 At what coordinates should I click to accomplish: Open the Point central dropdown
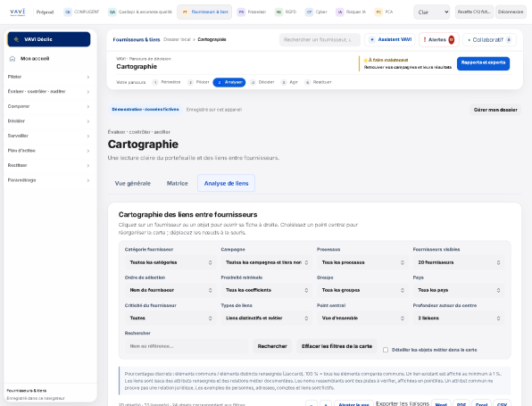click(362, 319)
